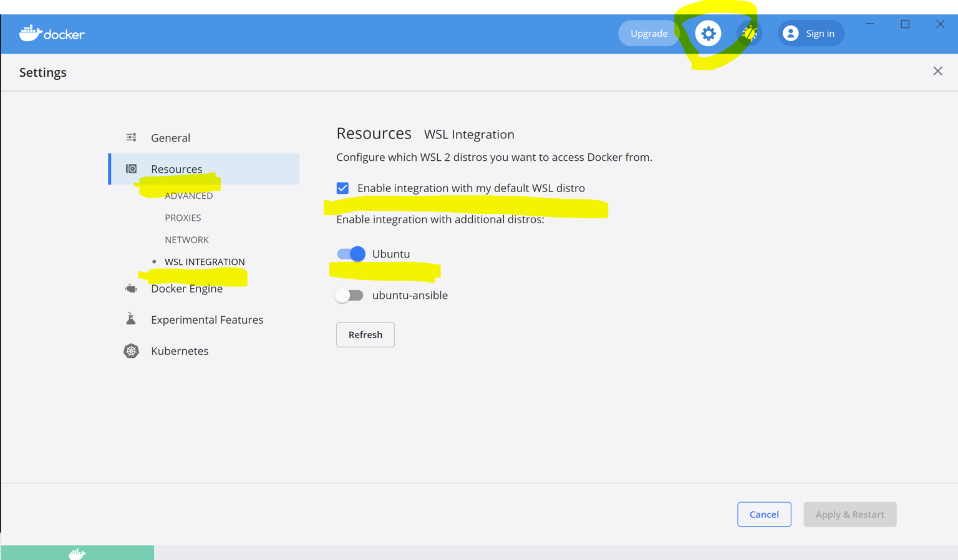Go to Docker Engine settings
Viewport: 958px width, 560px height.
click(x=186, y=289)
